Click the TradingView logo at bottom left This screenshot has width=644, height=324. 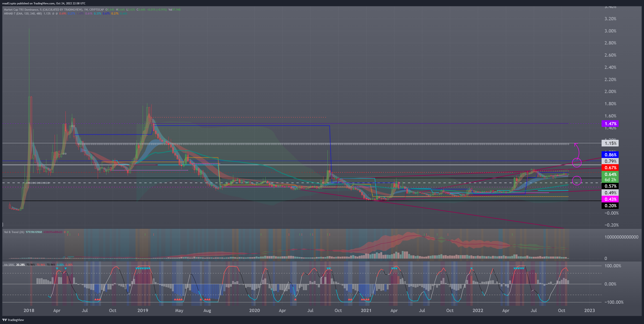[x=13, y=320]
